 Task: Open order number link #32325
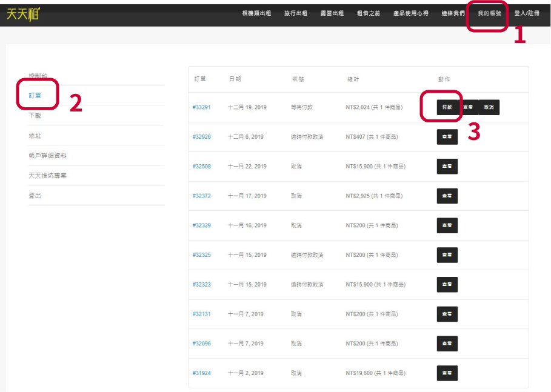[x=202, y=254]
